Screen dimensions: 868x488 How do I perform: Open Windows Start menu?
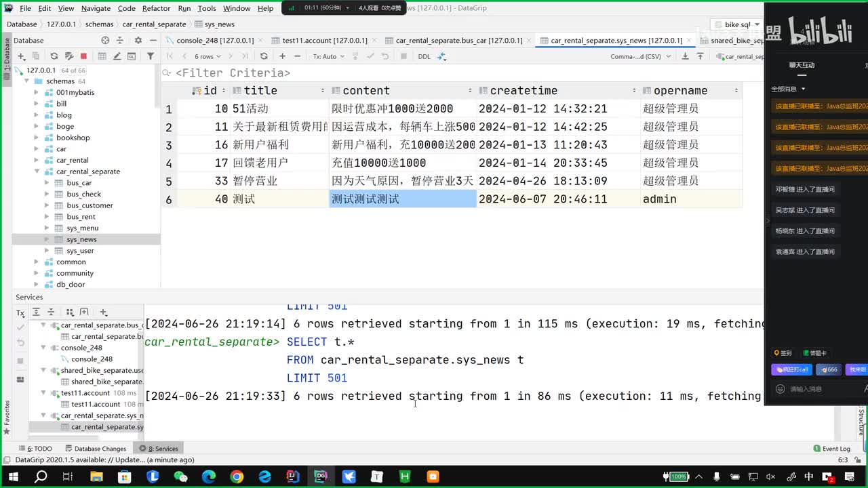click(13, 476)
